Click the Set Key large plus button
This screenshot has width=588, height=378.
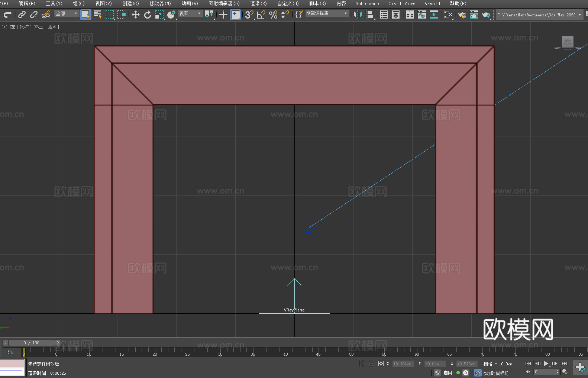click(x=580, y=367)
